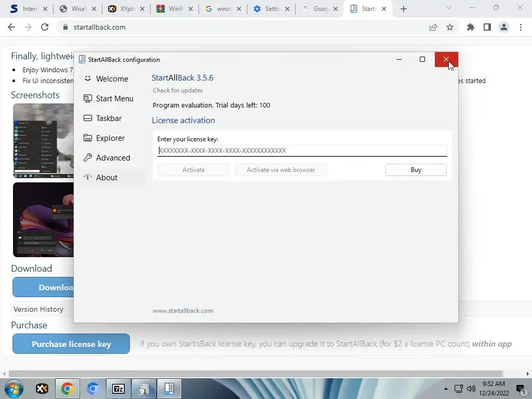Open XYplorer from the taskbar
Viewport: 532px width, 399px height.
(42, 389)
